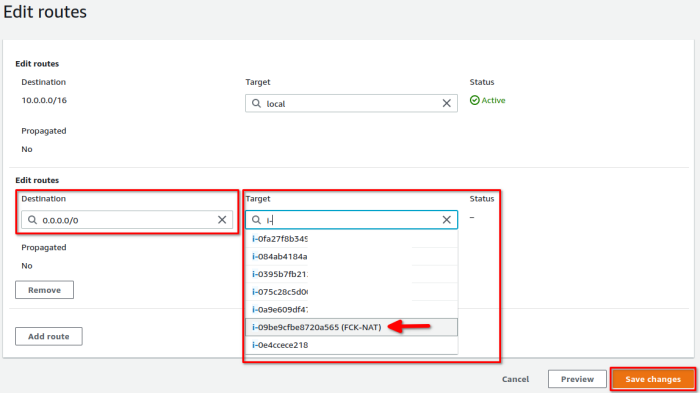Select instance i-0fa27f8b349 from list
The image size is (700, 393).
[351, 239]
